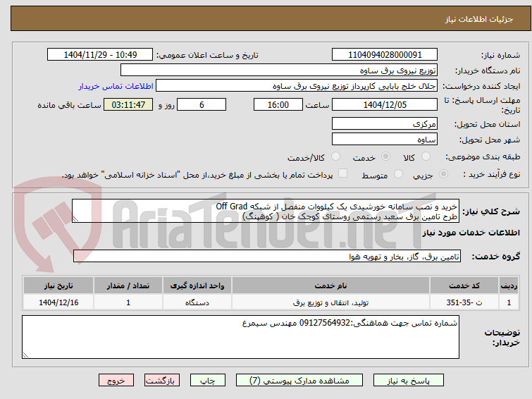
Task: Click the خروج exit button
Action: [116, 381]
